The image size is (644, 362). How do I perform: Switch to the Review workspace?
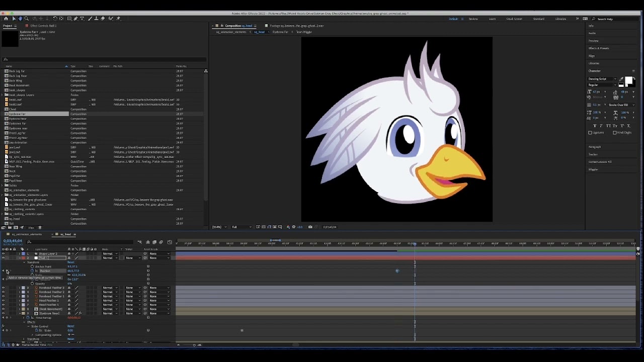point(473,19)
